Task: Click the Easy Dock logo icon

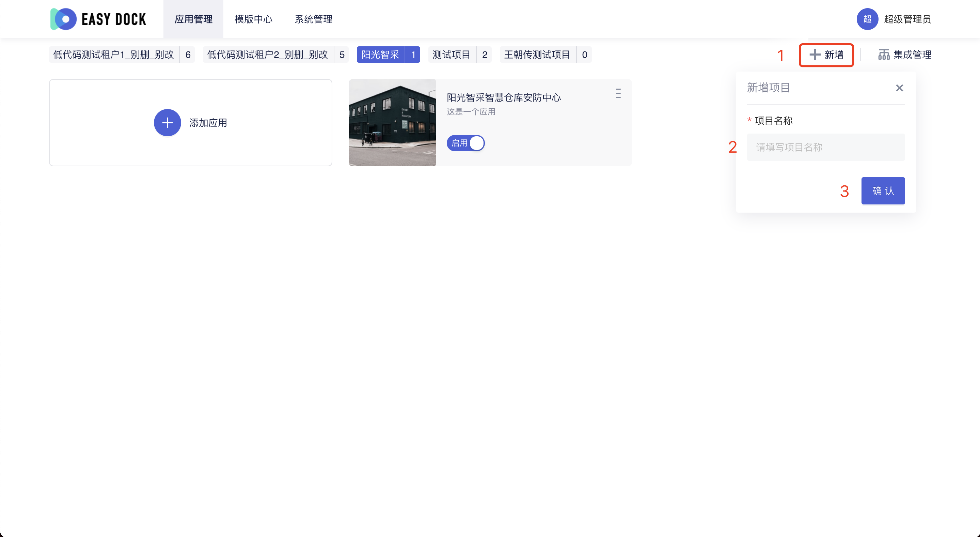Action: pos(64,19)
